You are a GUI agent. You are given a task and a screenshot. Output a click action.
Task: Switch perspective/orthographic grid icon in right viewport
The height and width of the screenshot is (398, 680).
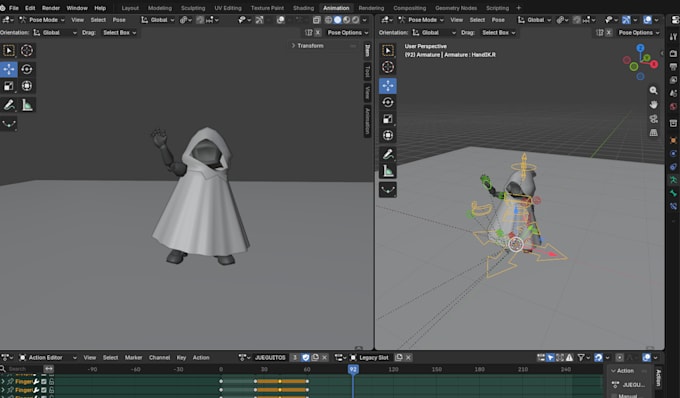pyautogui.click(x=653, y=133)
